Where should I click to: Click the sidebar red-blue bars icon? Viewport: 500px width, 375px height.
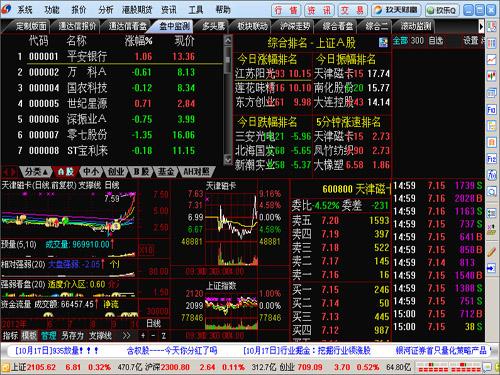491,43
